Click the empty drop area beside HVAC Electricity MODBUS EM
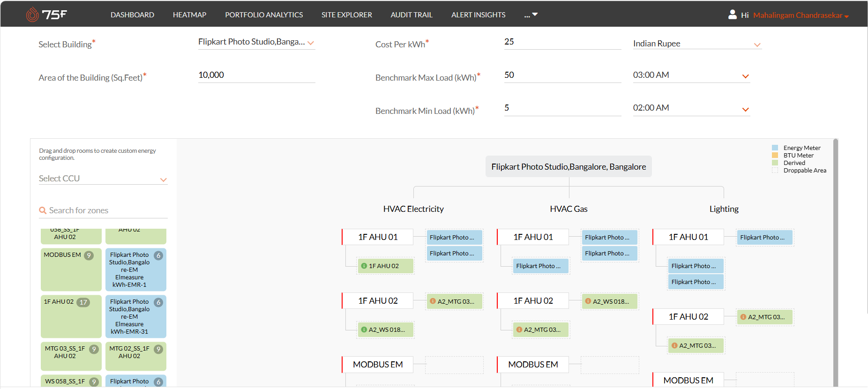Screen dimensions: 868x389 [x=454, y=365]
